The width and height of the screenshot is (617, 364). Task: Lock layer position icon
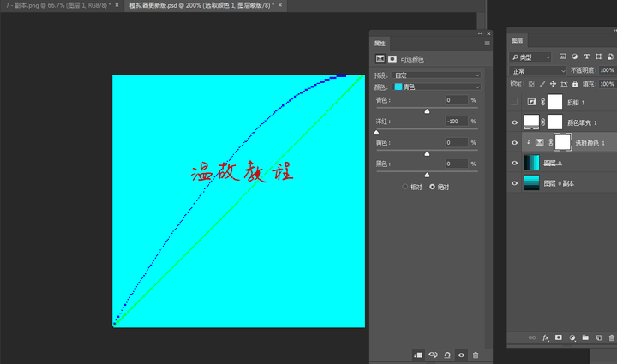click(553, 84)
